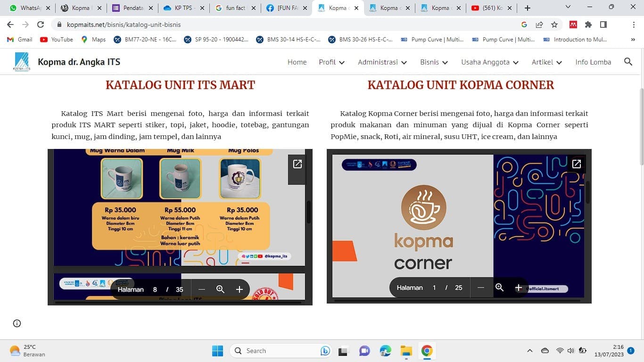The image size is (644, 362).
Task: Open the tab search dropdown arrow
Action: [568, 7]
